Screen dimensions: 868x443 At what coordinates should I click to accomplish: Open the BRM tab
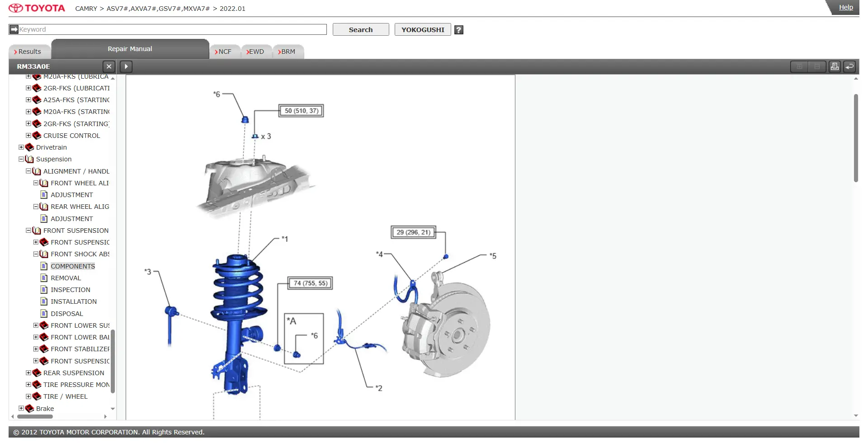tap(288, 52)
